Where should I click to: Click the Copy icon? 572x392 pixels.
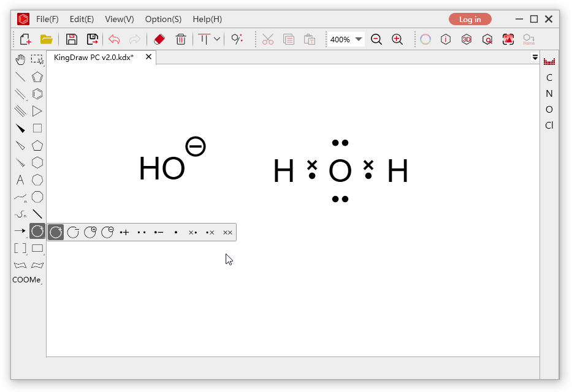[x=289, y=39]
